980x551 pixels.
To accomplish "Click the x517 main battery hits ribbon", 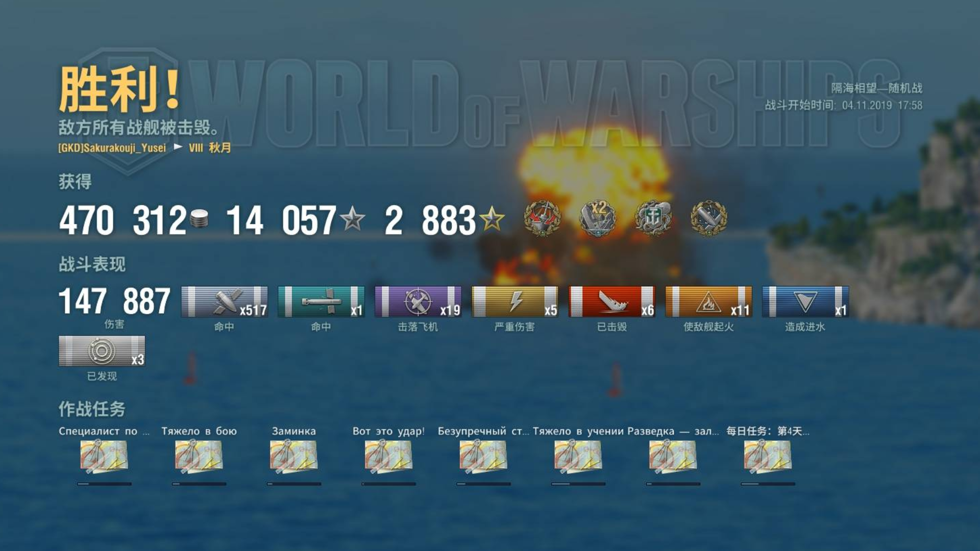I will (x=225, y=302).
